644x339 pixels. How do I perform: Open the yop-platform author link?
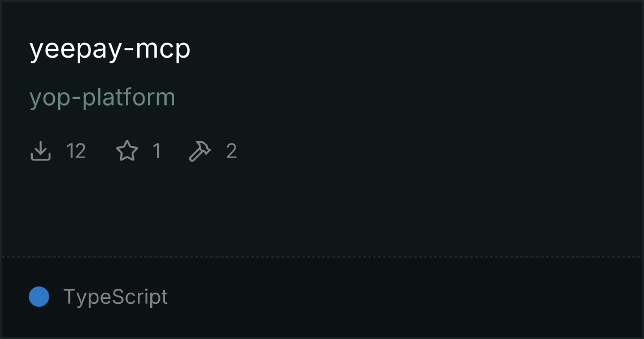coord(102,98)
